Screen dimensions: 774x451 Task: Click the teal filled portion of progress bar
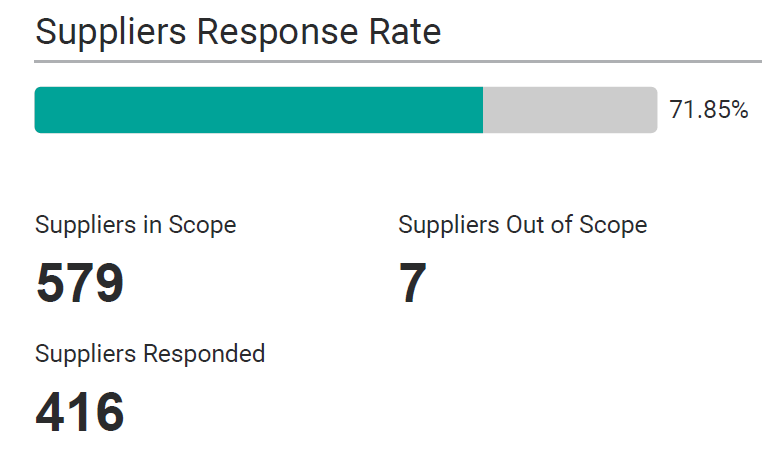tap(259, 110)
